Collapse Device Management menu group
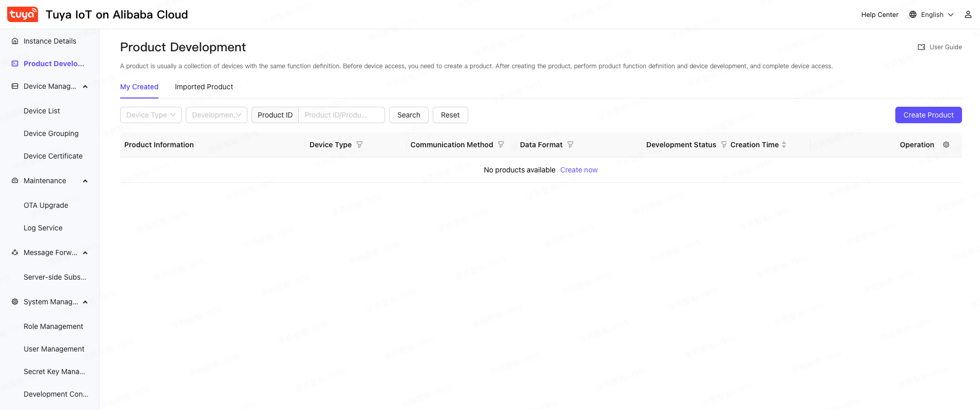This screenshot has height=410, width=980. (85, 87)
